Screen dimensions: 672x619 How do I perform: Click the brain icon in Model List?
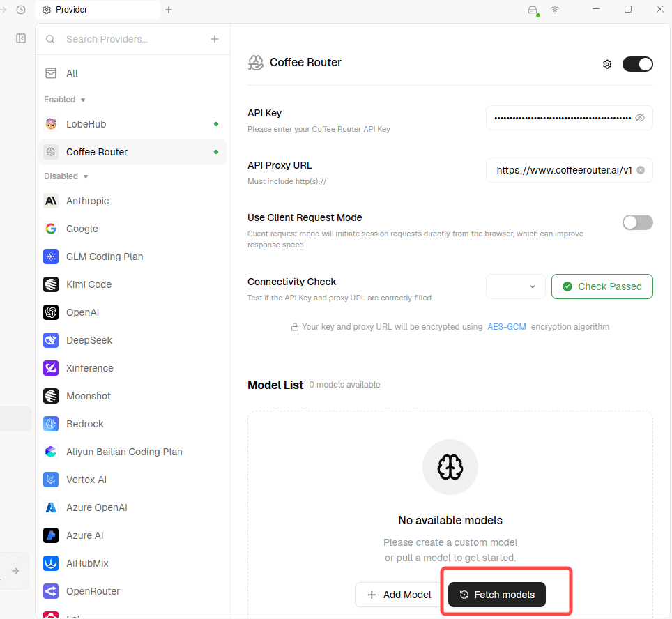450,467
